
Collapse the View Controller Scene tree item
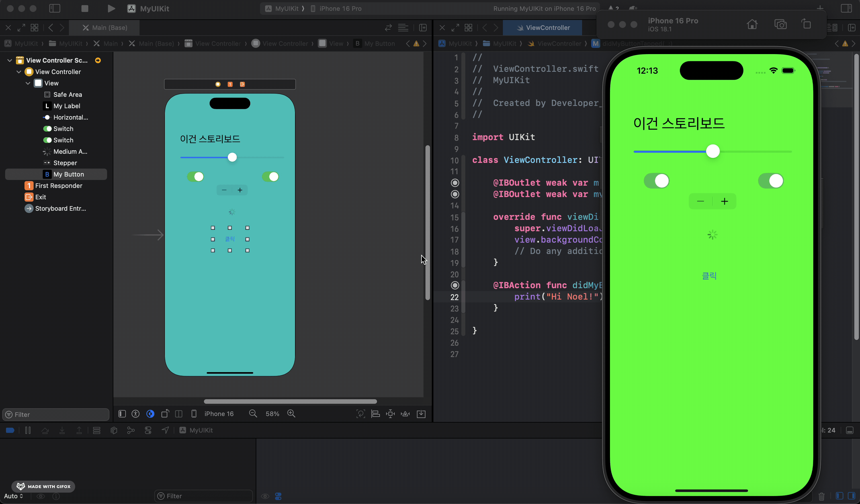click(10, 60)
